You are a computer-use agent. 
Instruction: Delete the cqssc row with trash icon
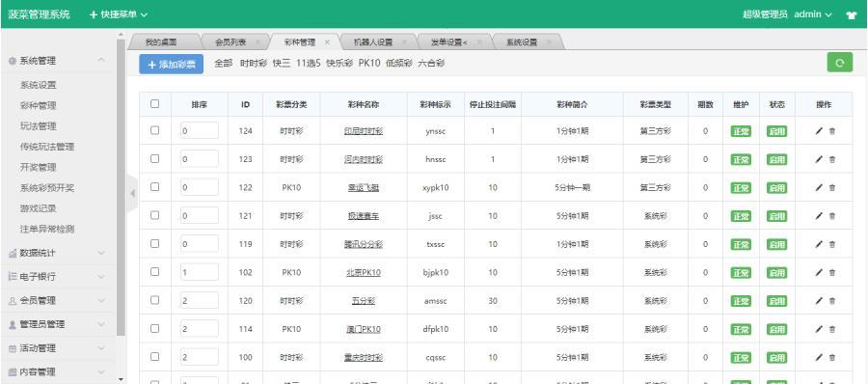click(832, 357)
